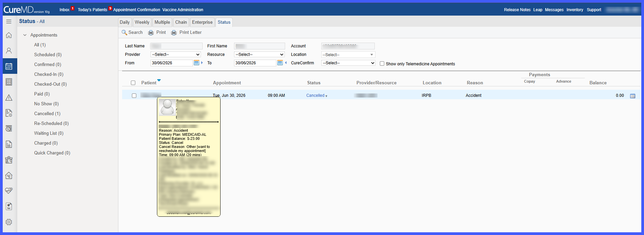
Task: Open the Location dropdown
Action: (348, 55)
